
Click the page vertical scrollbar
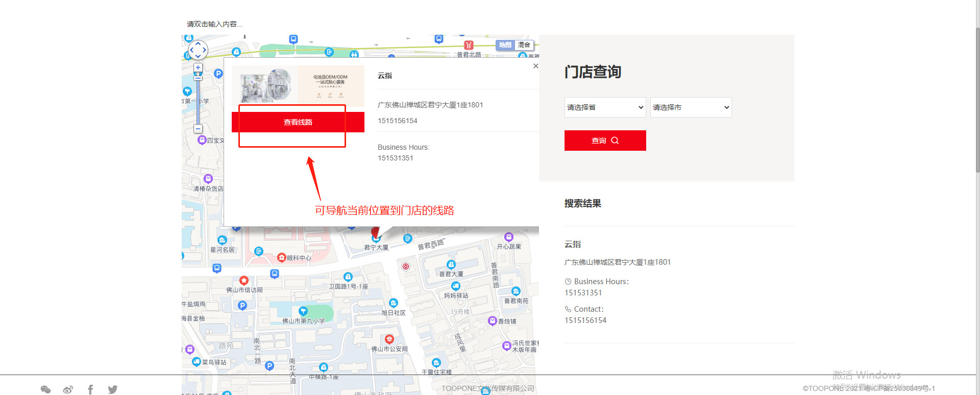click(977, 102)
